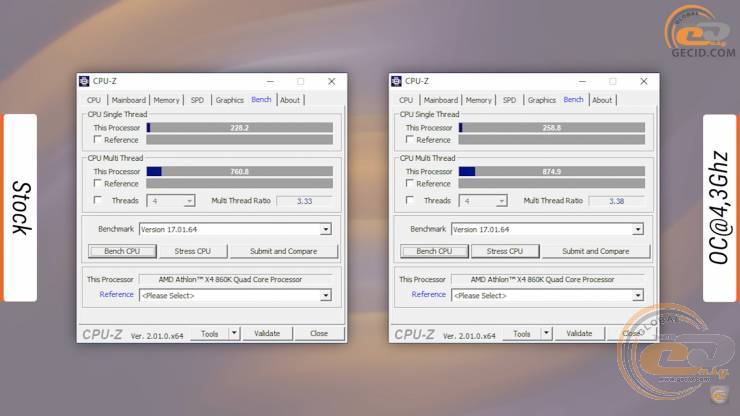This screenshot has height=416, width=740.
Task: Expand the Tools arrow menu in left window
Action: 235,333
